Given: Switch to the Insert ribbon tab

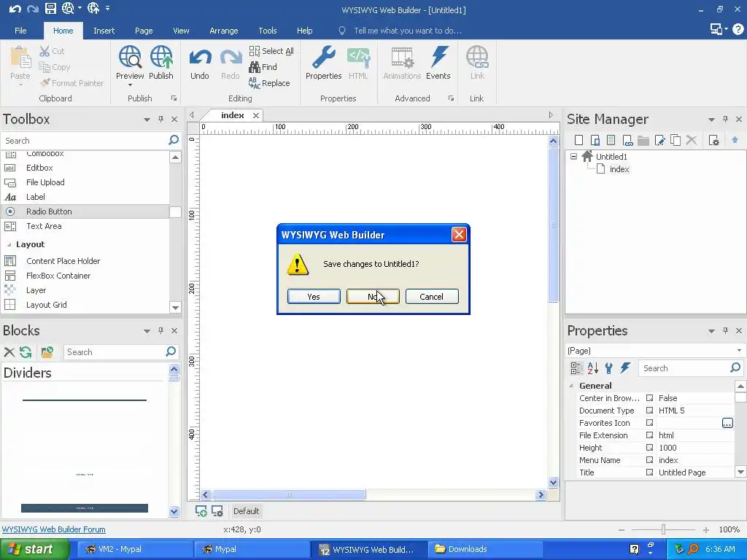Looking at the screenshot, I should coord(104,31).
